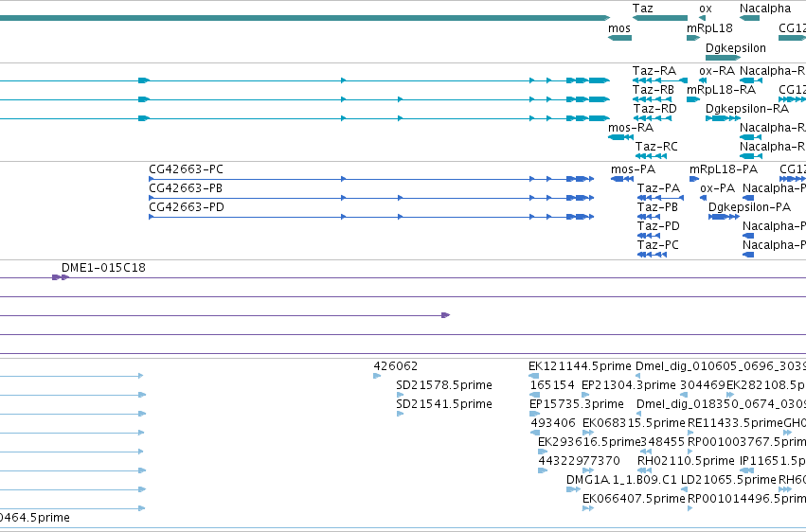Viewport: 806px width, 532px height.
Task: Click the Nacalpha gene feature
Action: coord(749,18)
